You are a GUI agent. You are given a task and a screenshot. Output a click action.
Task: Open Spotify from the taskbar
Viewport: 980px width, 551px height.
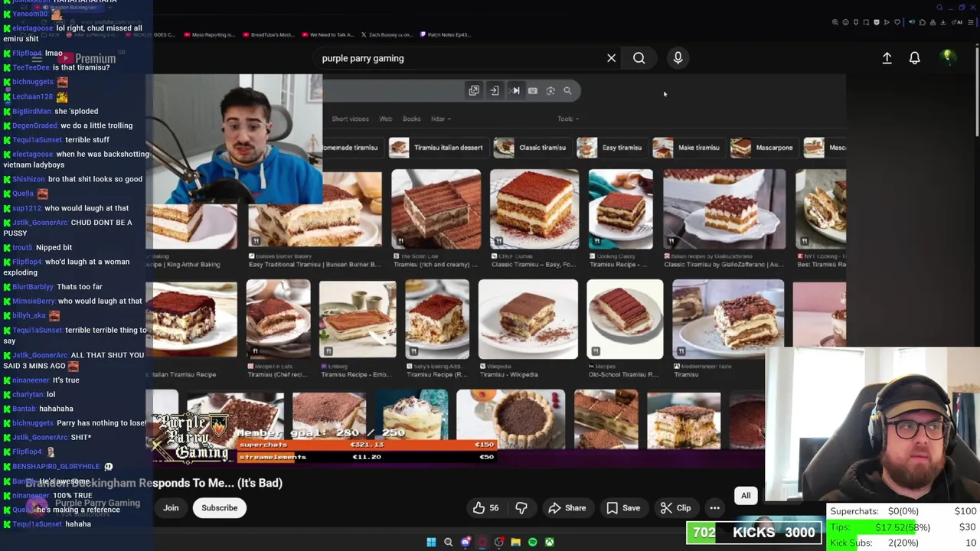[532, 542]
